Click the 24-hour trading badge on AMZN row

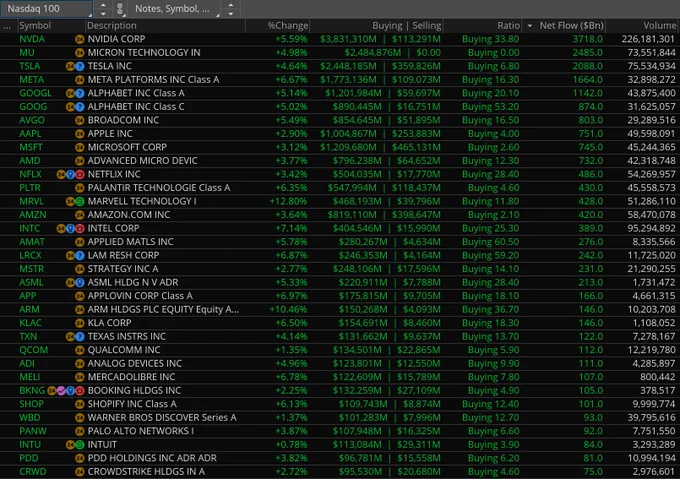point(79,215)
